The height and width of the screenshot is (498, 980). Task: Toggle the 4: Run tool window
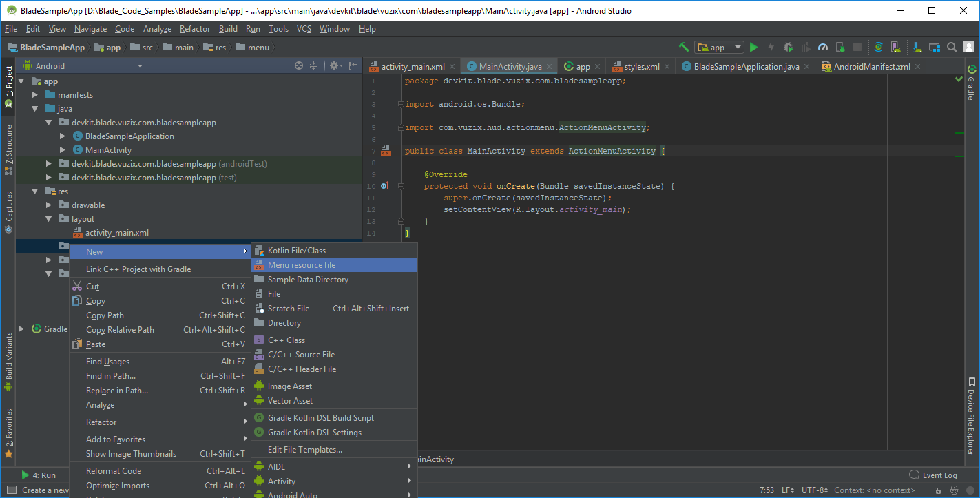[39, 475]
